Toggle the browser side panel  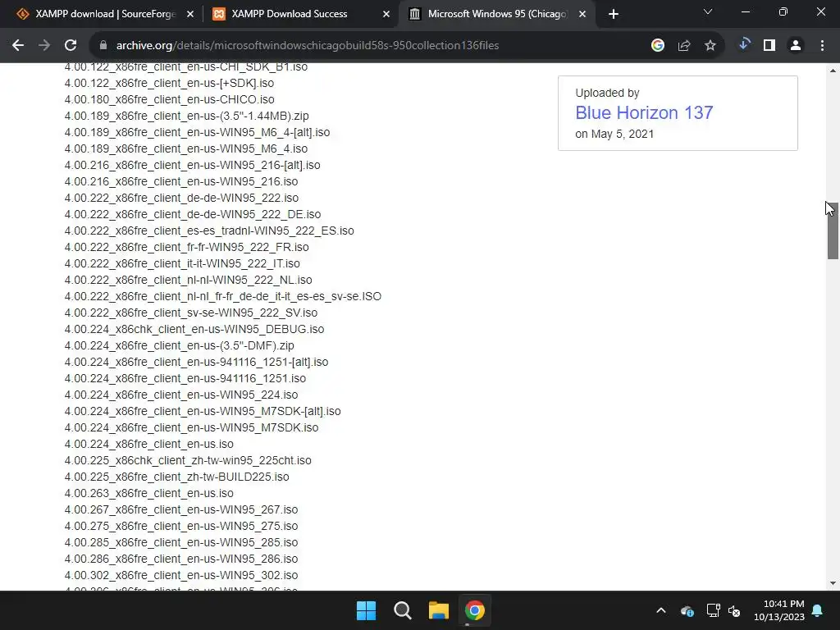tap(769, 46)
